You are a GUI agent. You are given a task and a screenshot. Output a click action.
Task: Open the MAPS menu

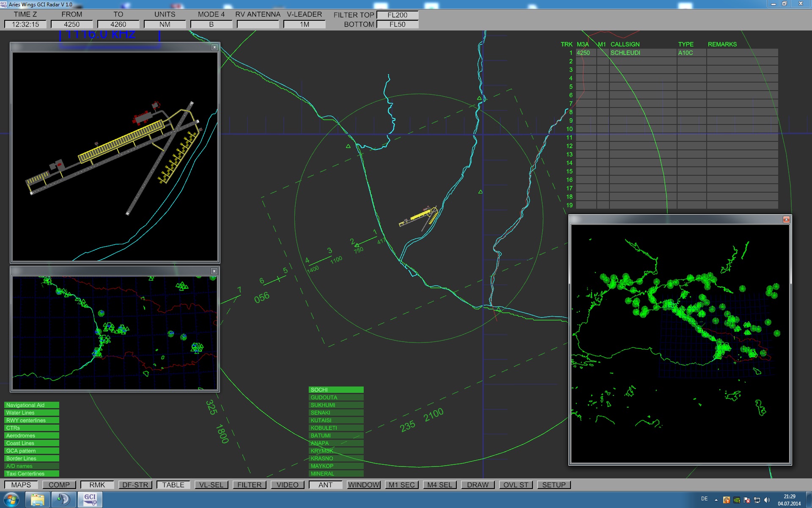[21, 485]
